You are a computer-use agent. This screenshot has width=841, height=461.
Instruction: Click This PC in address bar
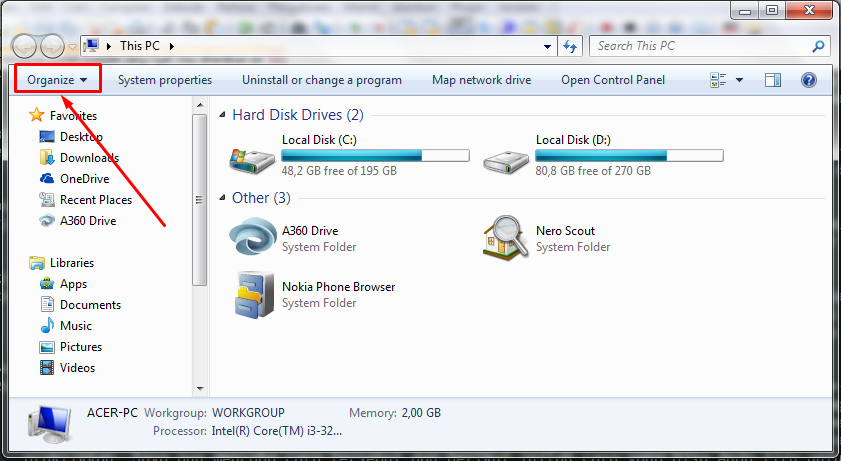click(139, 46)
